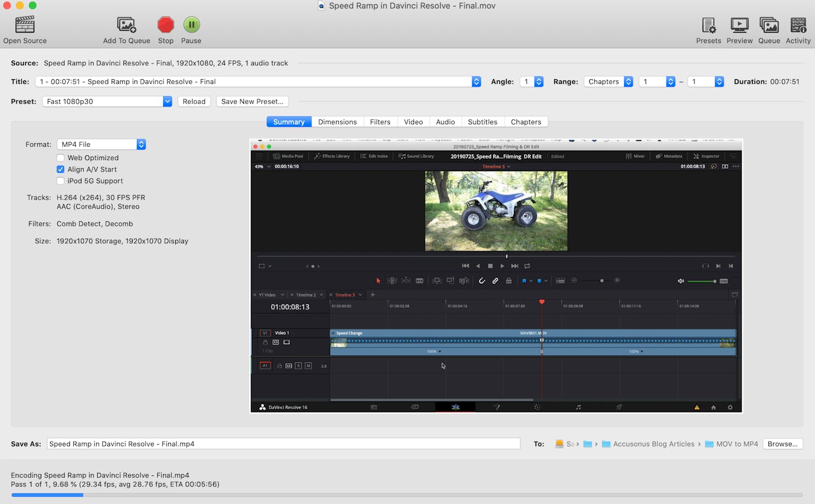Open the Preview window icon

click(739, 25)
